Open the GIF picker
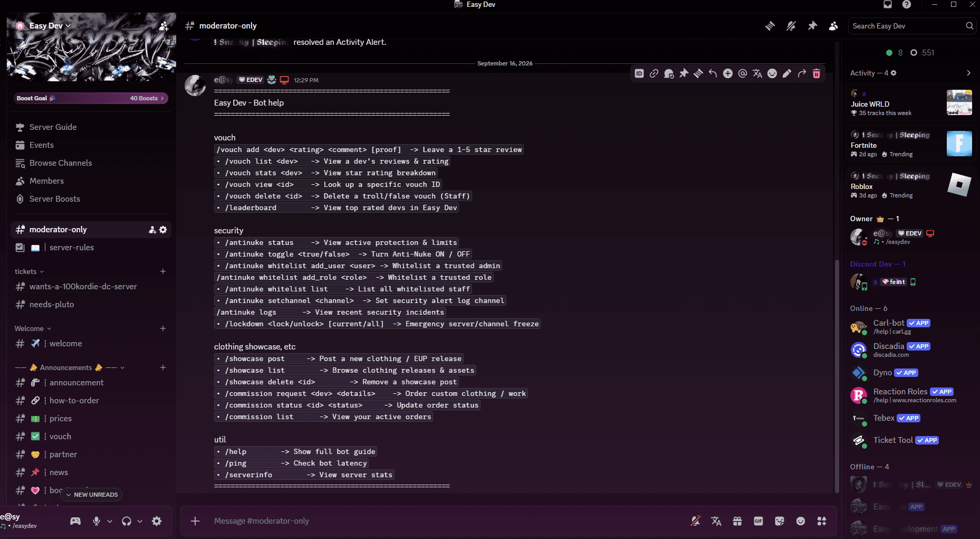This screenshot has width=980, height=539. (x=758, y=521)
